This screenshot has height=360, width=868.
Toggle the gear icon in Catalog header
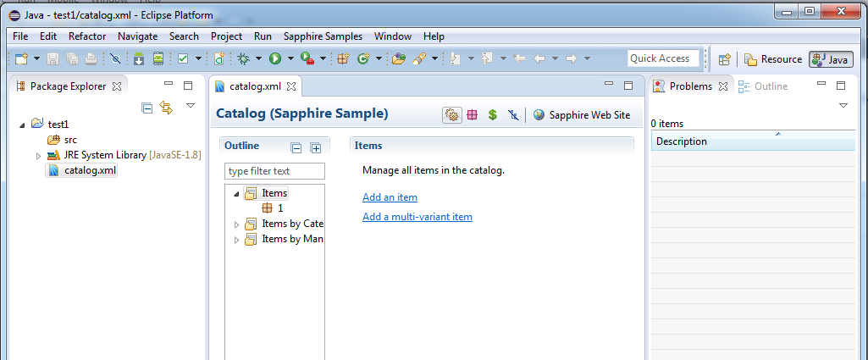(451, 114)
